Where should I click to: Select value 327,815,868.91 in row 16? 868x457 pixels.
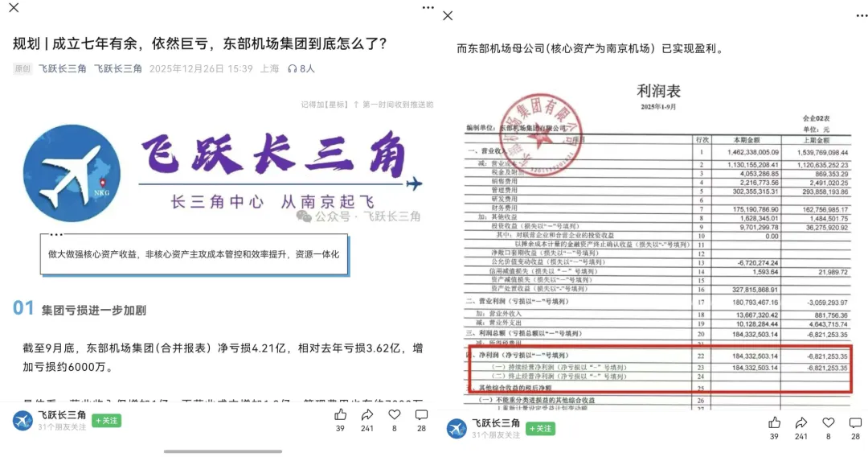[755, 290]
